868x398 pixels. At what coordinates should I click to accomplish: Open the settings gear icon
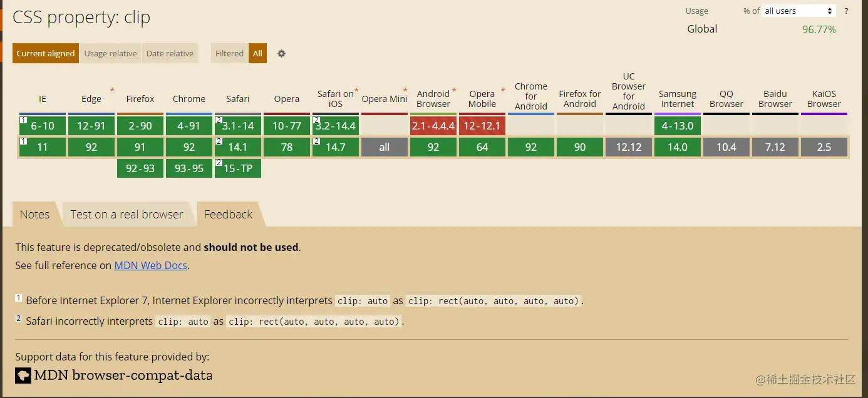pos(281,53)
